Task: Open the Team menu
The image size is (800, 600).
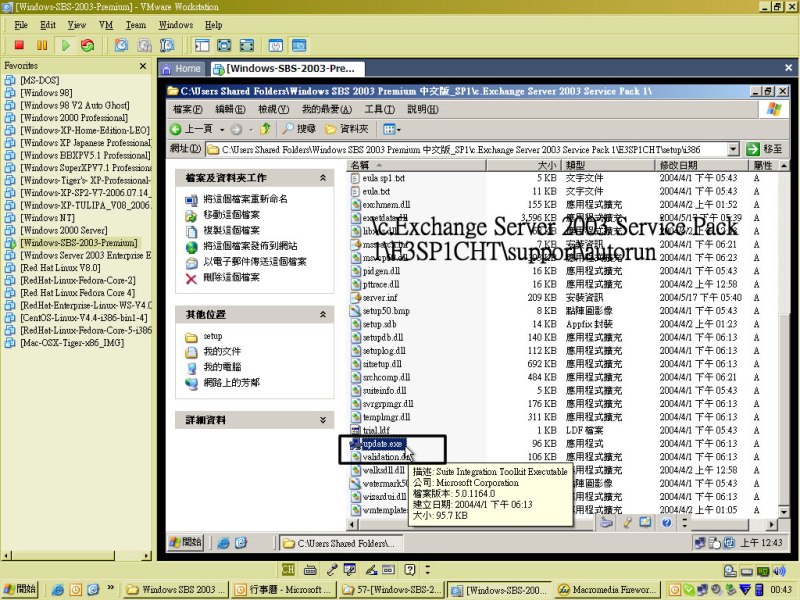Action: [x=136, y=24]
